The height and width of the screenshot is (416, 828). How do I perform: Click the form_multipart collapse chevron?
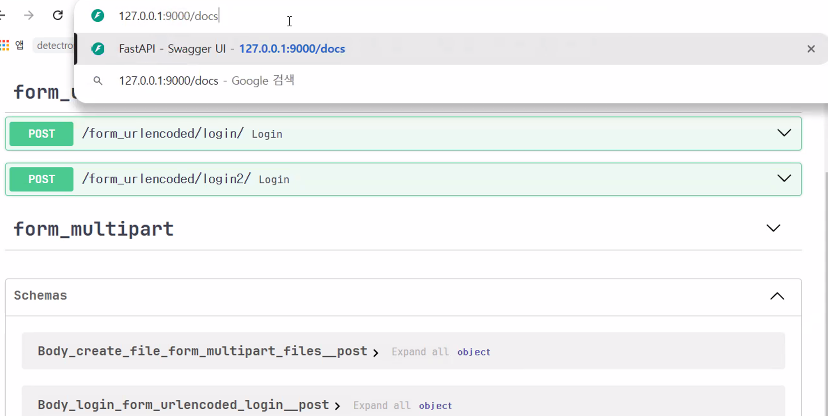click(x=773, y=228)
